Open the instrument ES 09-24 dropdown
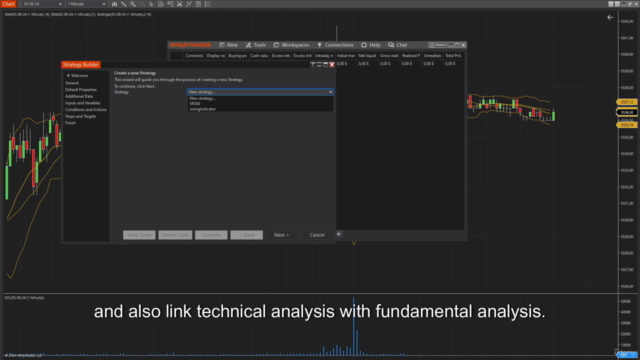Viewport: 640px width, 360px height. [42, 4]
